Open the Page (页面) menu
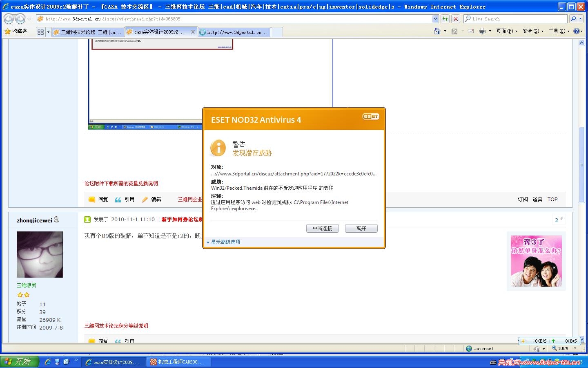Image resolution: width=588 pixels, height=368 pixels. point(507,31)
